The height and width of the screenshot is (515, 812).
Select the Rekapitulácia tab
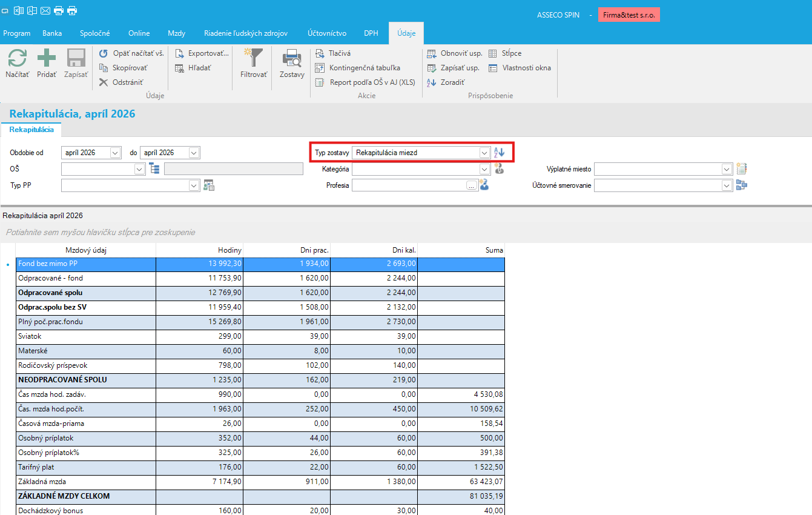tap(31, 130)
